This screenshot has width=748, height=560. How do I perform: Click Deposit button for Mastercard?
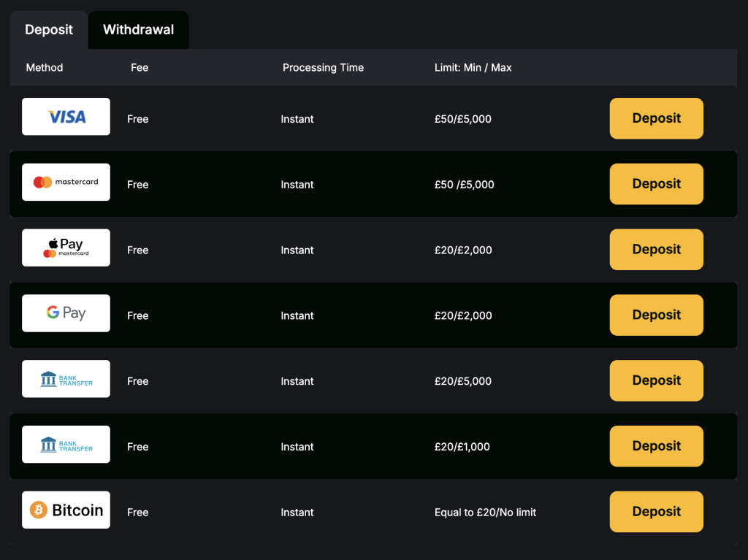click(655, 184)
